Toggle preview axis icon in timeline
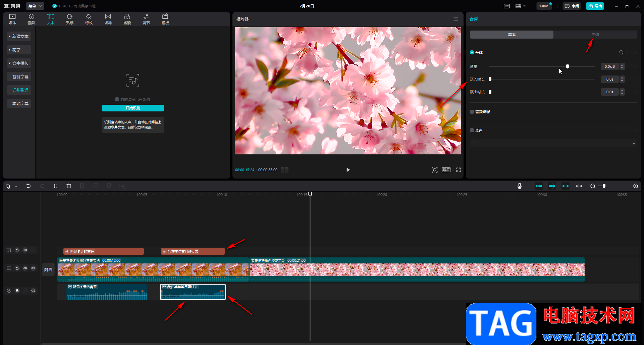The width and height of the screenshot is (644, 345). (x=579, y=186)
